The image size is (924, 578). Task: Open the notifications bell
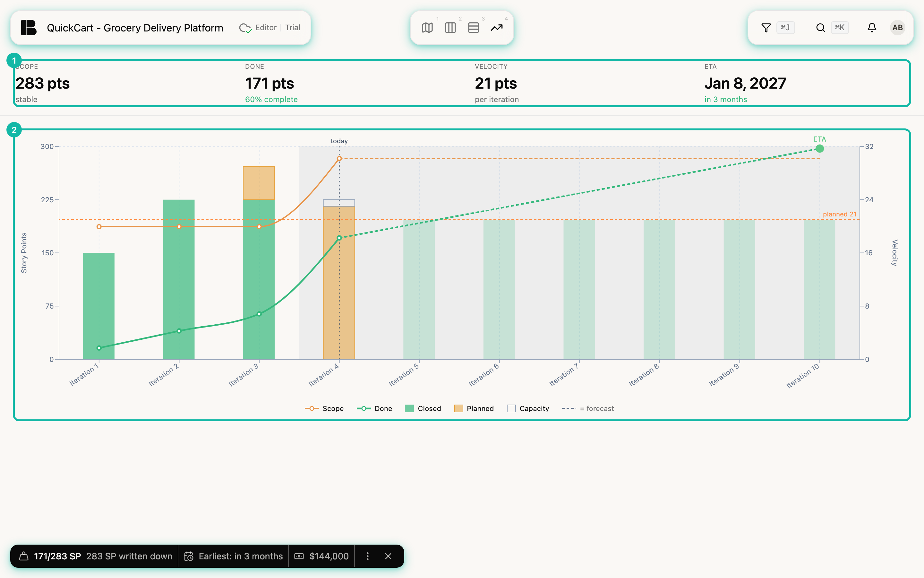point(872,28)
